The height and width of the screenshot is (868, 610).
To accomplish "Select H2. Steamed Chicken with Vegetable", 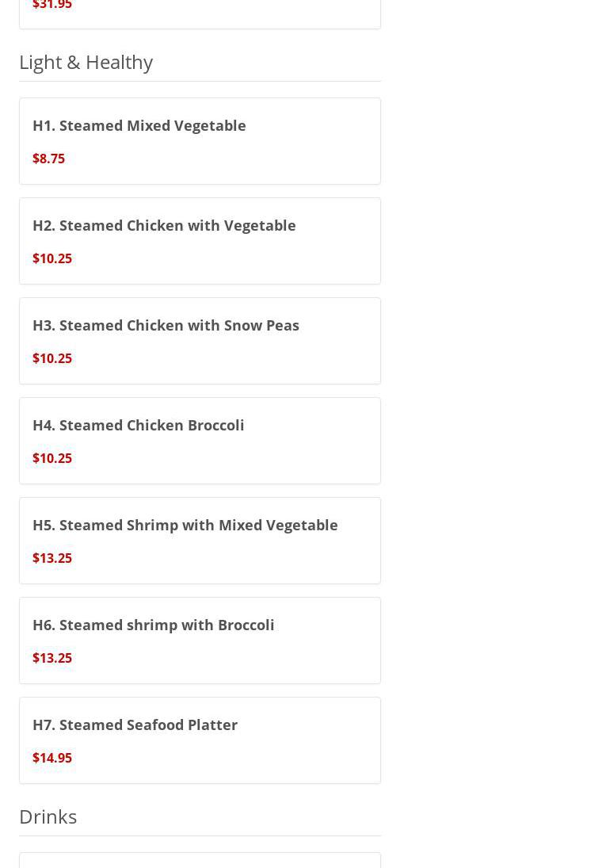I will [164, 225].
